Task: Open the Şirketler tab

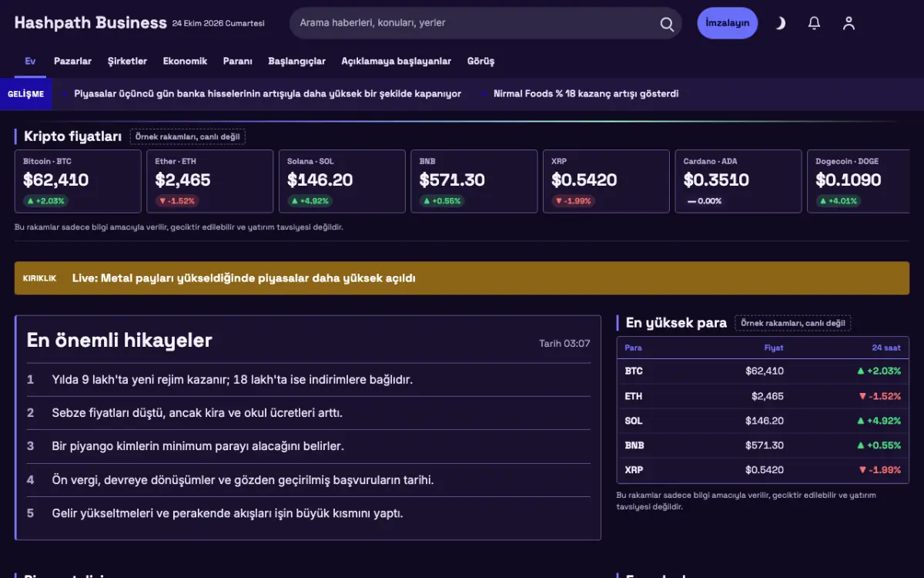Action: click(127, 61)
